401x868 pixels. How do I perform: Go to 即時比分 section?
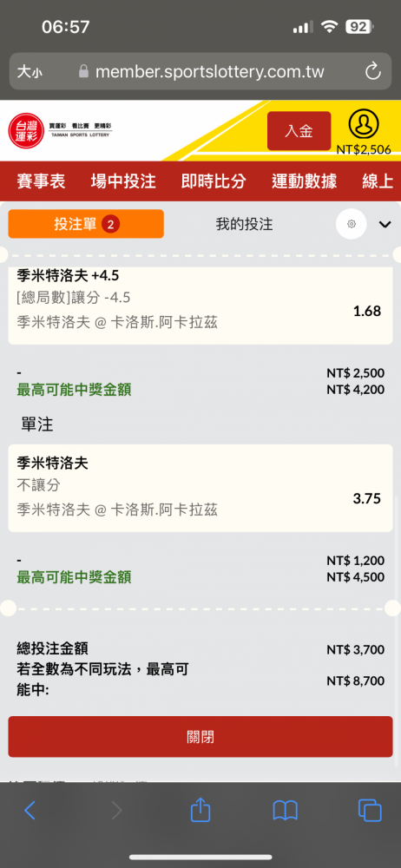click(214, 181)
